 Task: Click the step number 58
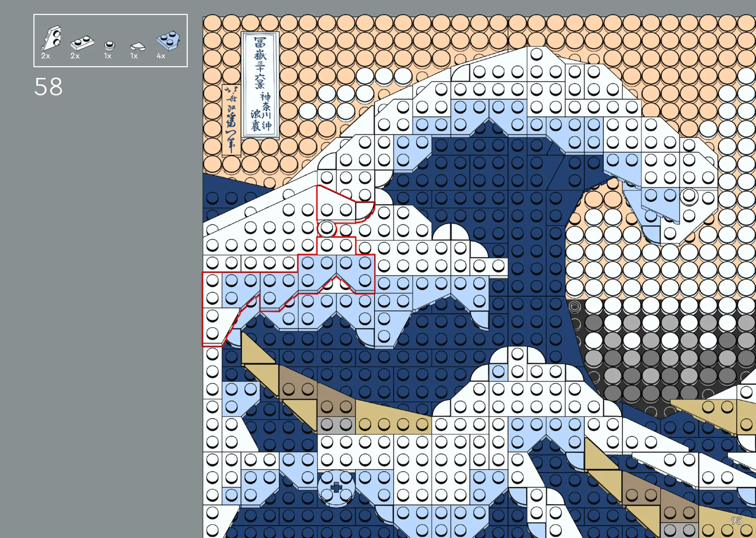pos(48,87)
